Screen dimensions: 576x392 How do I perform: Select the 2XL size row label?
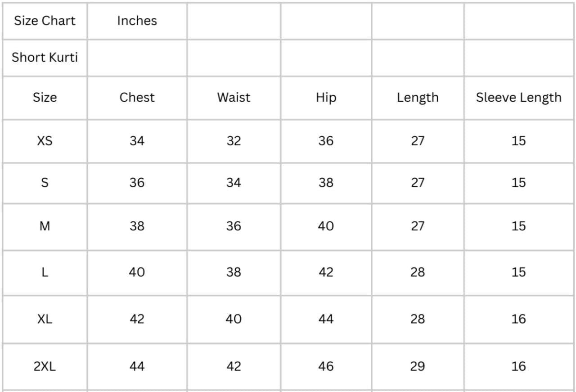pos(45,366)
